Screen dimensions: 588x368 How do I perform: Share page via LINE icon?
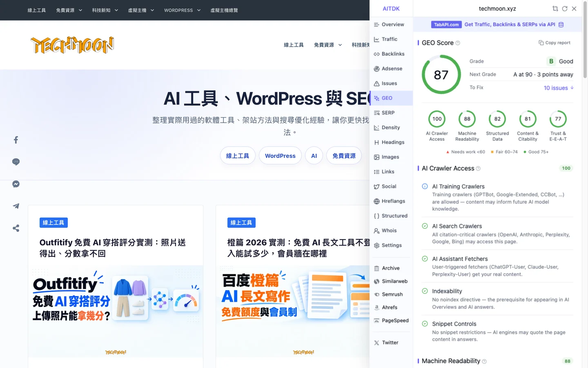click(16, 162)
